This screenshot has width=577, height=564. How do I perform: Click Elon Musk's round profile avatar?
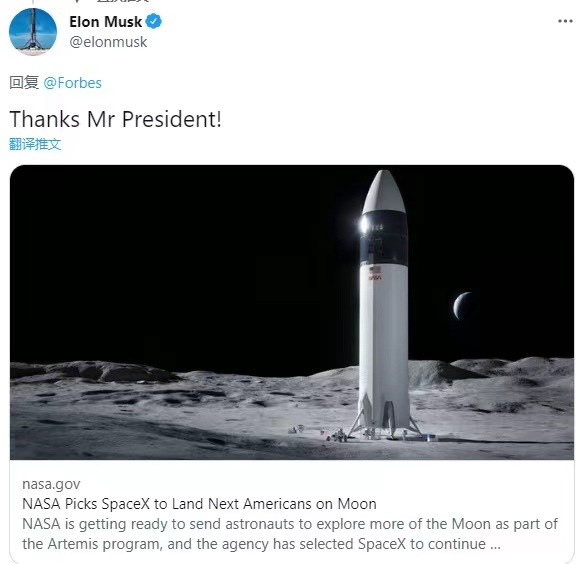pos(33,32)
